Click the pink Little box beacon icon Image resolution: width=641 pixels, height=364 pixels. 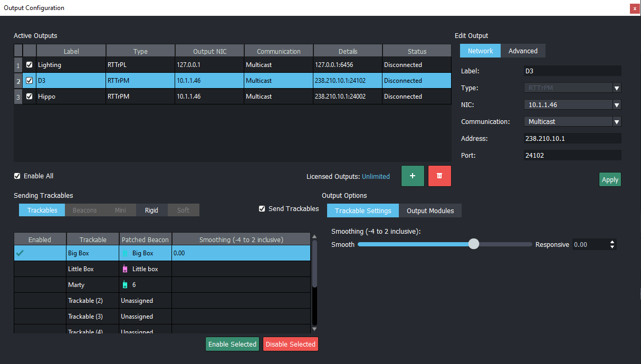[125, 269]
